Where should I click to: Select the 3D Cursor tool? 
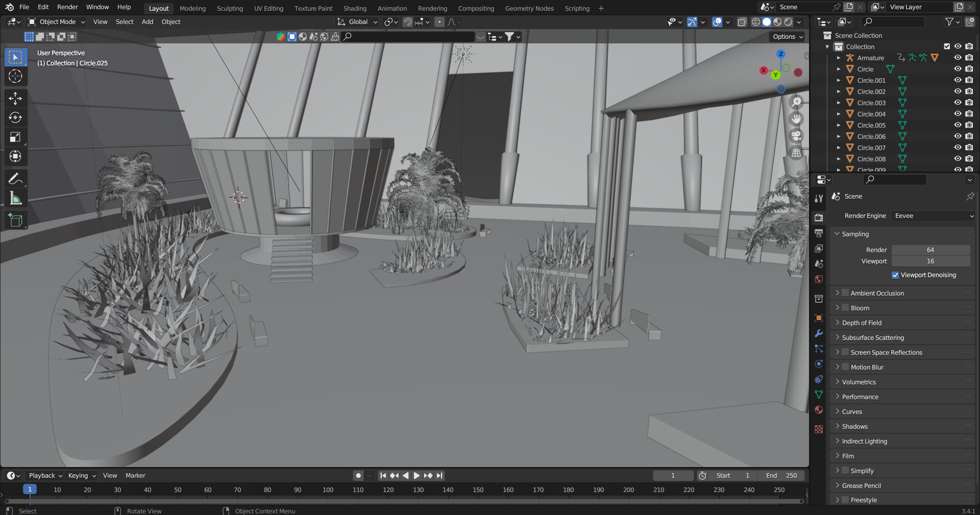15,77
